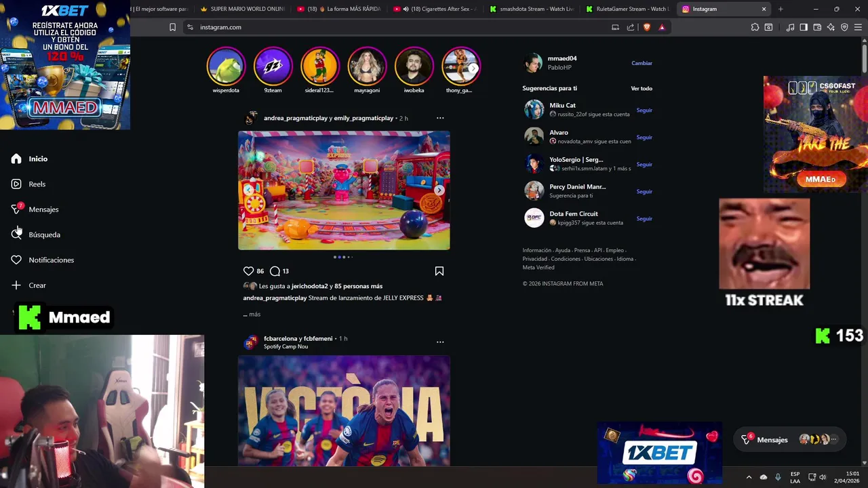Show next image in post carousel
Image resolution: width=868 pixels, height=488 pixels.
pos(439,190)
